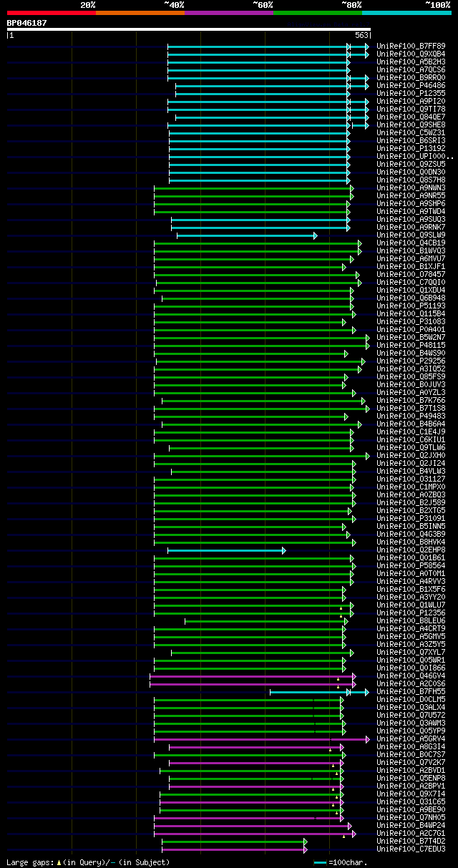
Task: Open hit UniRef100_P46486
Action: [x=410, y=85]
